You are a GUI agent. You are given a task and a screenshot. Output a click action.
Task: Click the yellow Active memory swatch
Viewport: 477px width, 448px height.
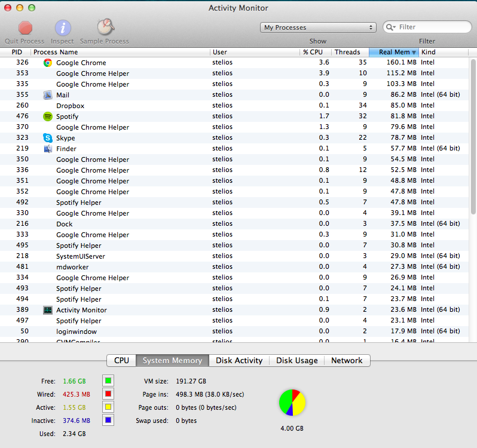(x=108, y=407)
